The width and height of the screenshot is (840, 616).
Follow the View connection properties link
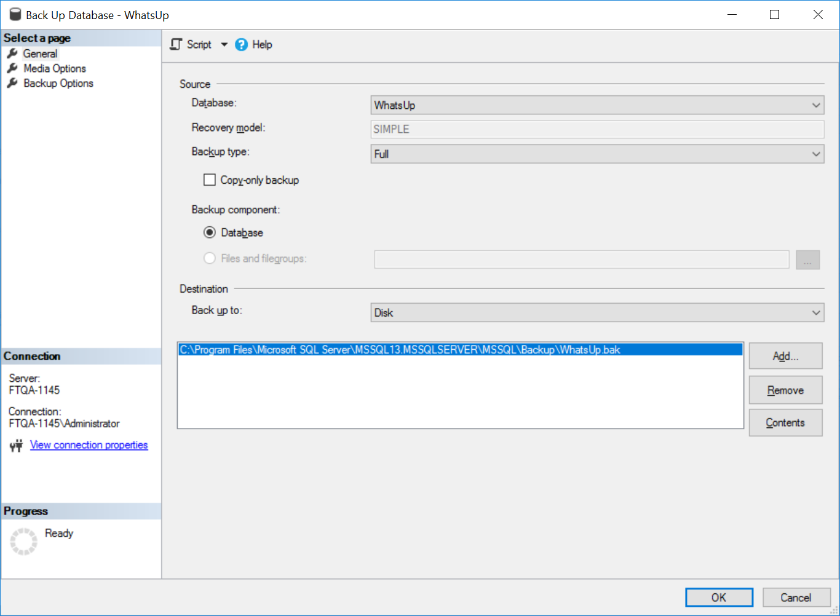click(89, 444)
